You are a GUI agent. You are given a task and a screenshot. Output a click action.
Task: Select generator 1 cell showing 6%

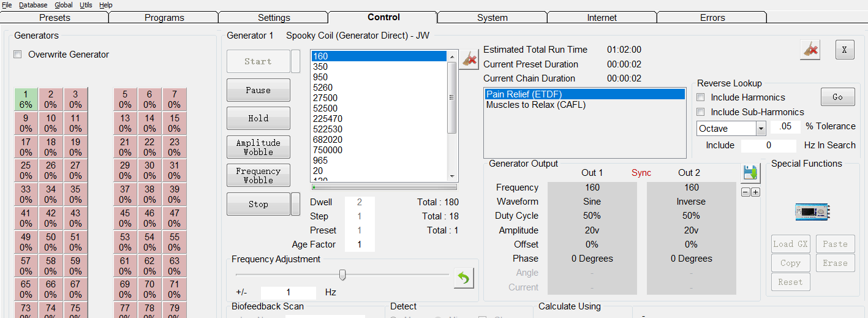tap(26, 99)
